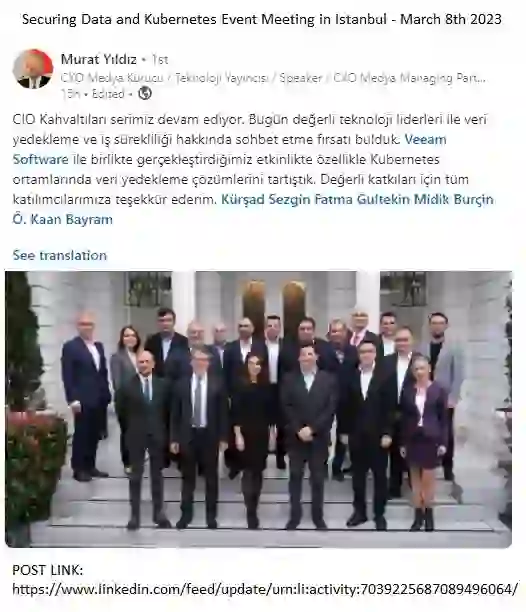Image resolution: width=526 pixels, height=612 pixels.
Task: Click the POST LINK label
Action: click(x=48, y=570)
